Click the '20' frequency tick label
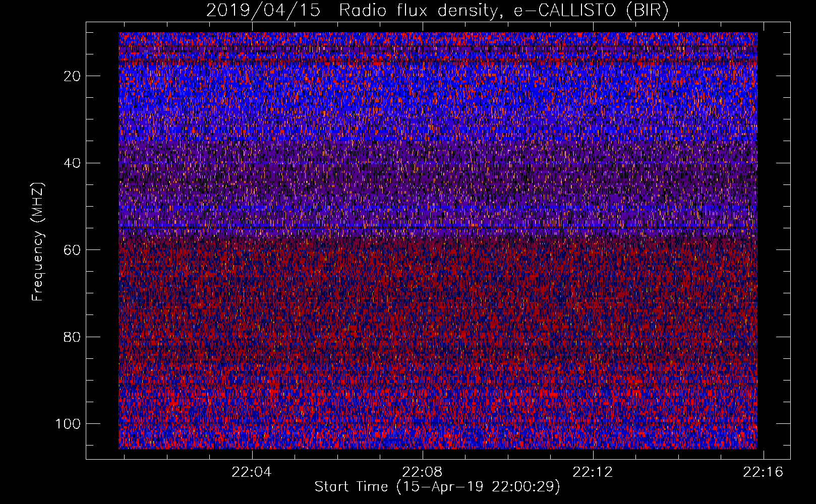The image size is (816, 504). pyautogui.click(x=73, y=76)
